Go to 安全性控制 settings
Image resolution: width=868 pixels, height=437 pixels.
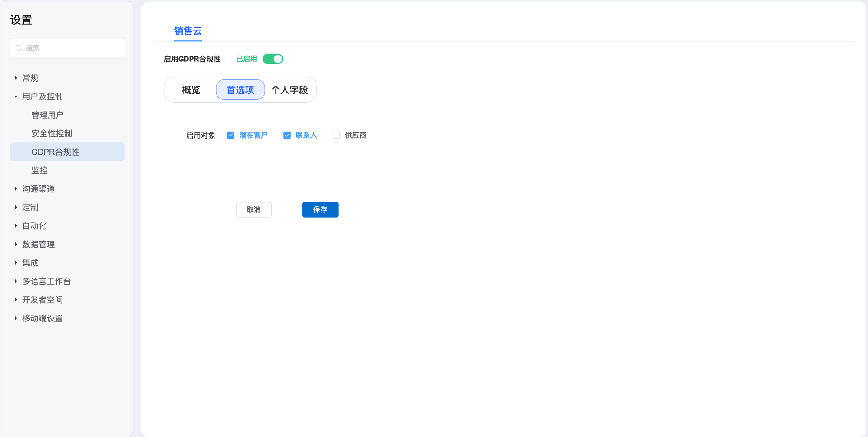pos(52,134)
